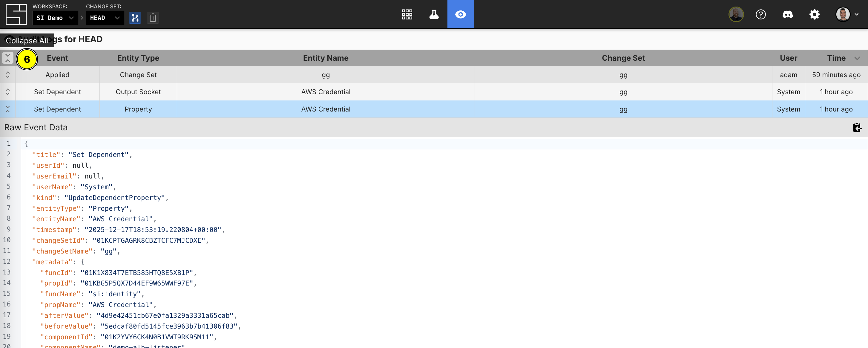This screenshot has width=868, height=348.
Task: Open the beaker customize view
Action: [434, 14]
